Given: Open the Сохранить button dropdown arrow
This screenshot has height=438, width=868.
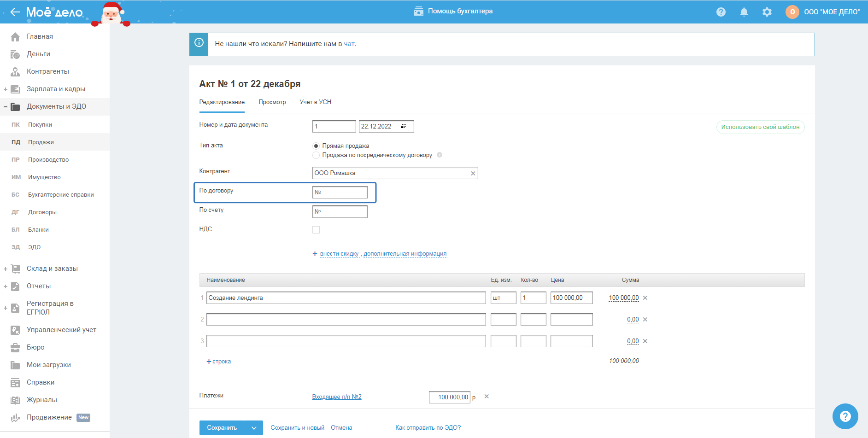Looking at the screenshot, I should click(x=254, y=428).
